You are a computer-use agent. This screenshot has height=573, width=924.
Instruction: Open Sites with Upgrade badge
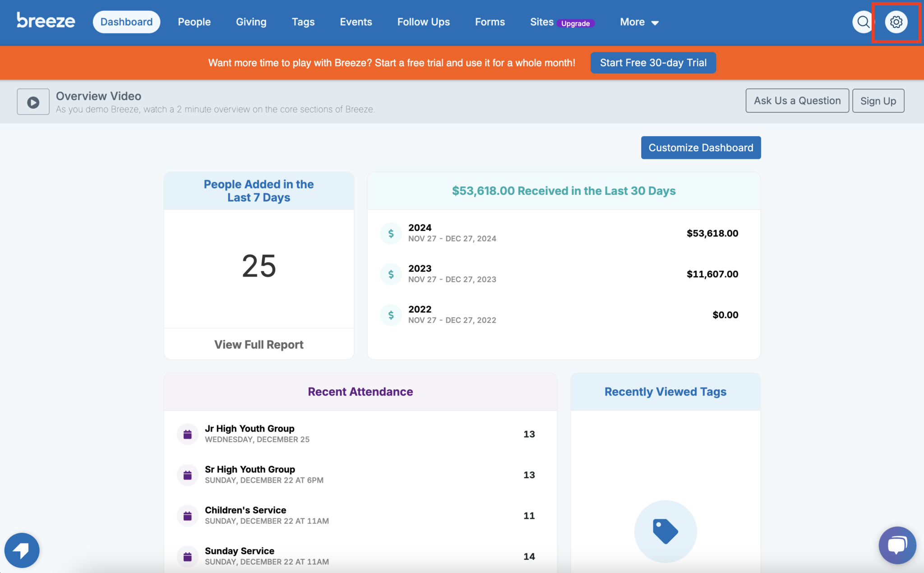pyautogui.click(x=562, y=22)
